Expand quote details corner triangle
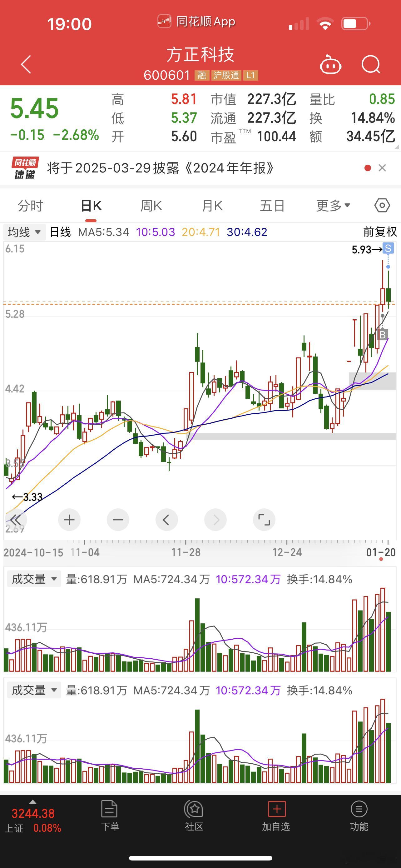 point(397,147)
